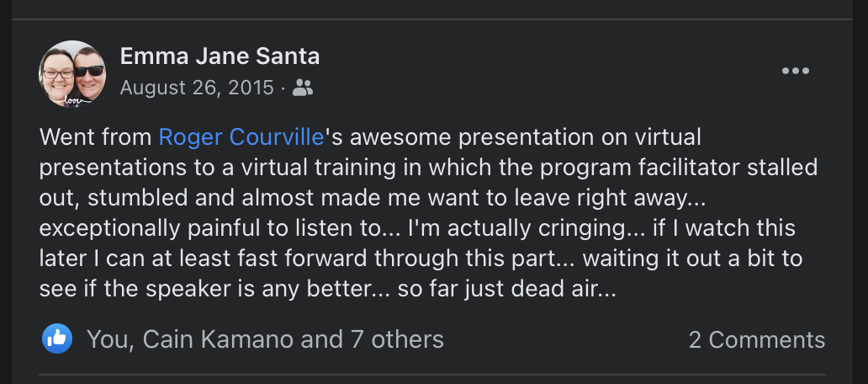Image resolution: width=868 pixels, height=384 pixels.
Task: Click the post text starting "Went from"
Action: click(x=428, y=213)
